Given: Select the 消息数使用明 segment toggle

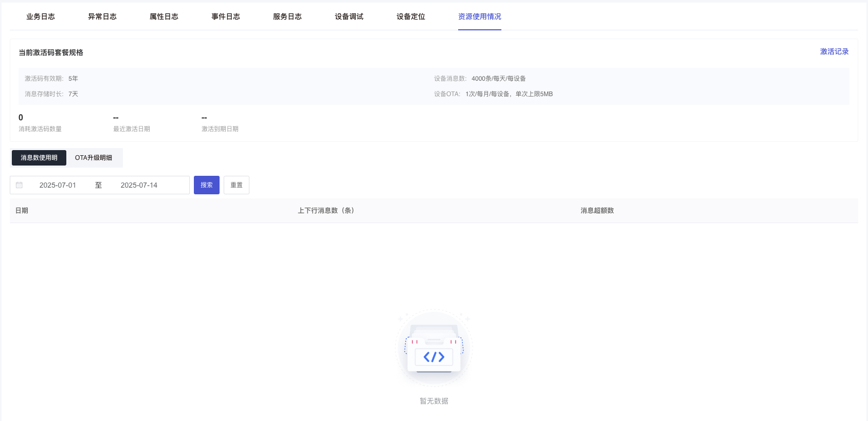Looking at the screenshot, I should 39,158.
